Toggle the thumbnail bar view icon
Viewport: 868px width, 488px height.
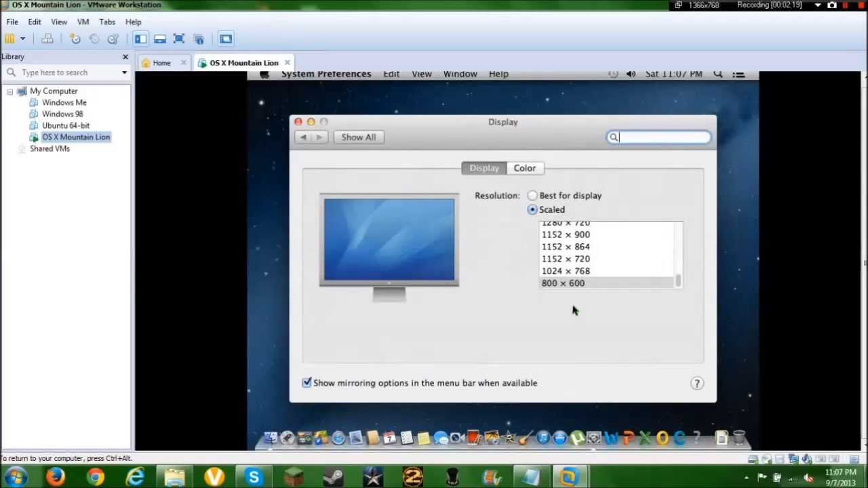pyautogui.click(x=160, y=39)
